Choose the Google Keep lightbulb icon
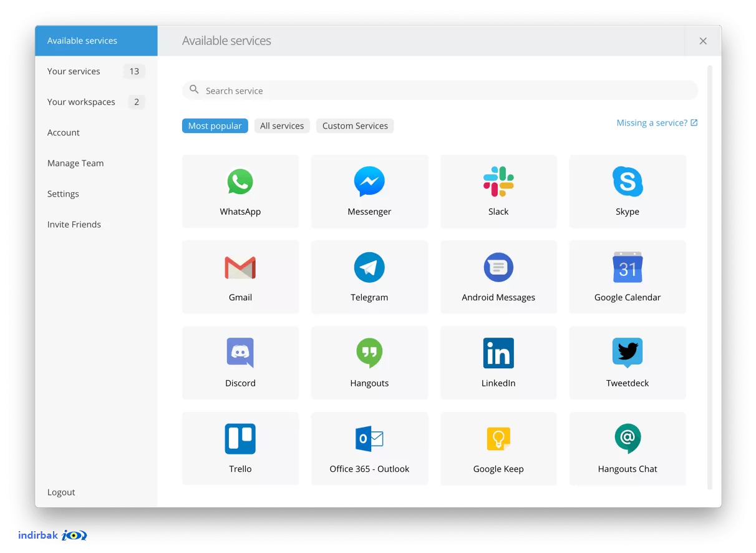 [498, 439]
